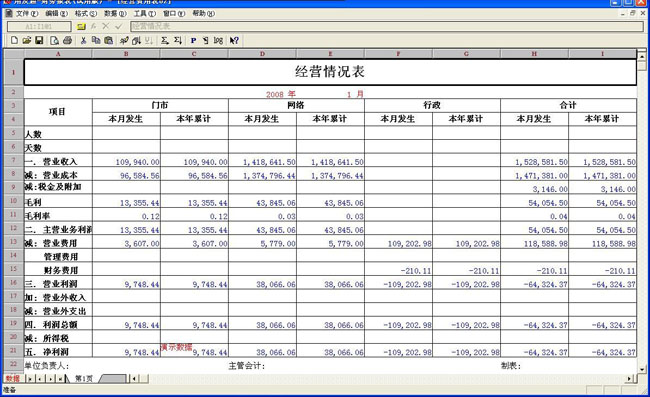Open the 窗口(W) menu

click(x=174, y=13)
